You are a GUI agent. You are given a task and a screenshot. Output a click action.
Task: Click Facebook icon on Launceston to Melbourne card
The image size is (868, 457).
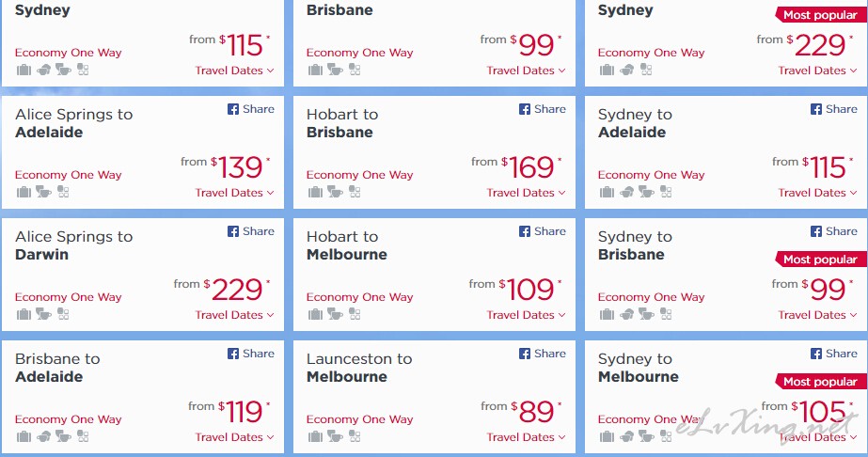point(524,354)
